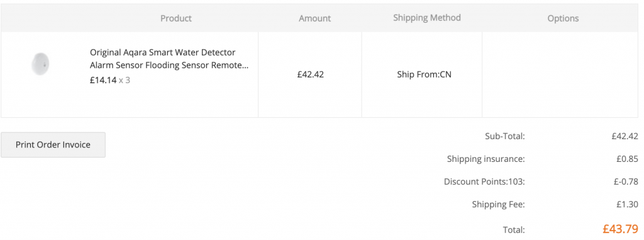Click the Print Order Invoice button
Viewport: 644px width, 240px height.
53,145
